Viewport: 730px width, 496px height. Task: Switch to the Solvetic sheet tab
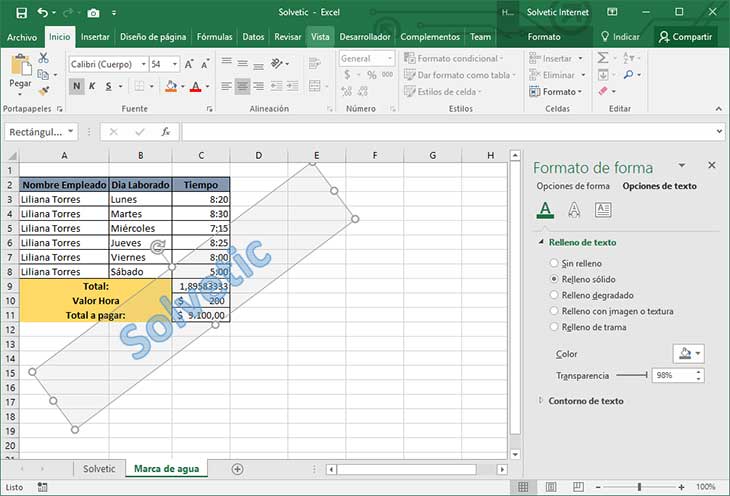click(99, 468)
